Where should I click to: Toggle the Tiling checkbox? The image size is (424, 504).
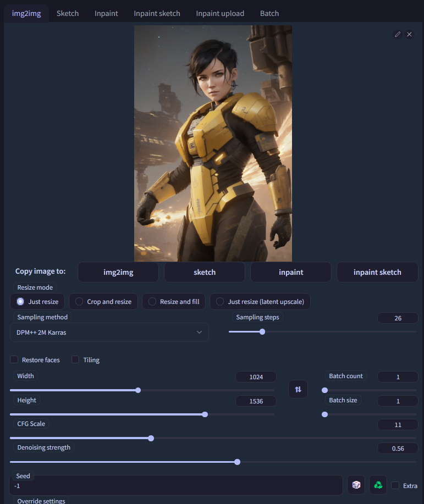[75, 359]
